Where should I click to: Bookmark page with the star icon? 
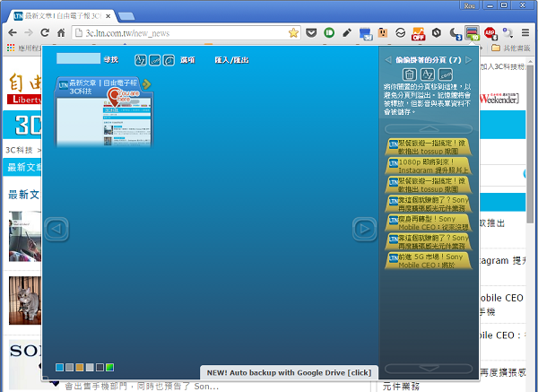coord(293,32)
